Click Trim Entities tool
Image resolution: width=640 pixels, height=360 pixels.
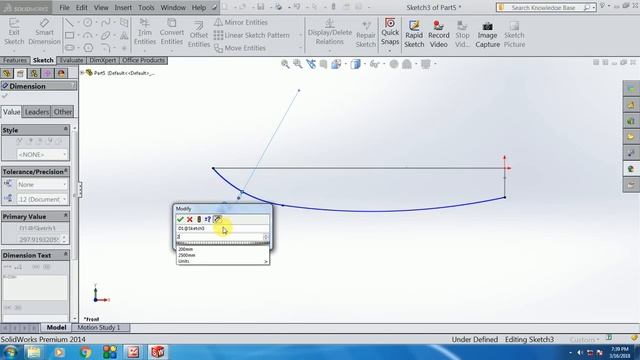pos(145,32)
